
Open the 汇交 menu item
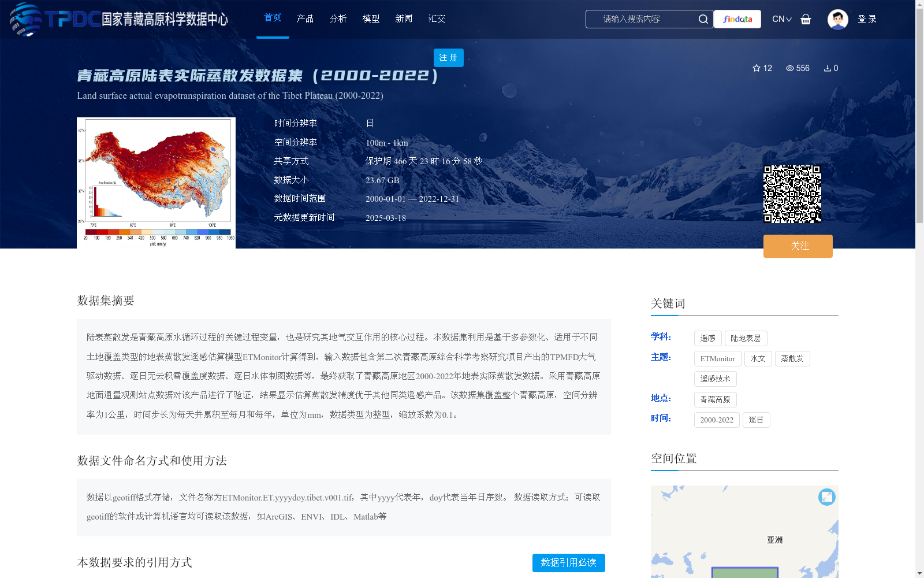[x=437, y=19]
